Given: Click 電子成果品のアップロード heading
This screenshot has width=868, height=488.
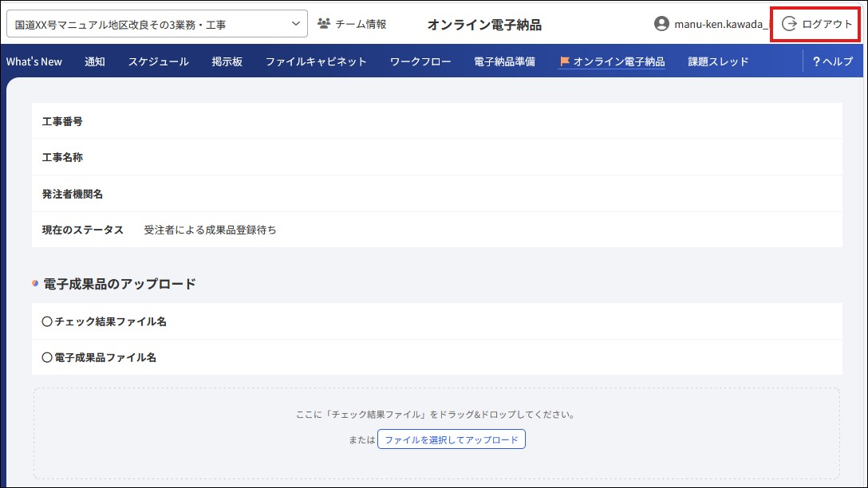Looking at the screenshot, I should 120,284.
